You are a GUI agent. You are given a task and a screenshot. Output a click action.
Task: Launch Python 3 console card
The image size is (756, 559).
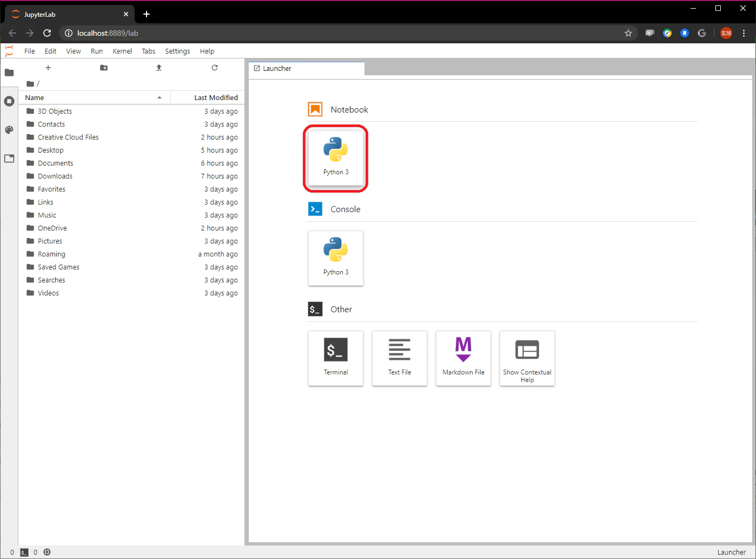point(336,258)
